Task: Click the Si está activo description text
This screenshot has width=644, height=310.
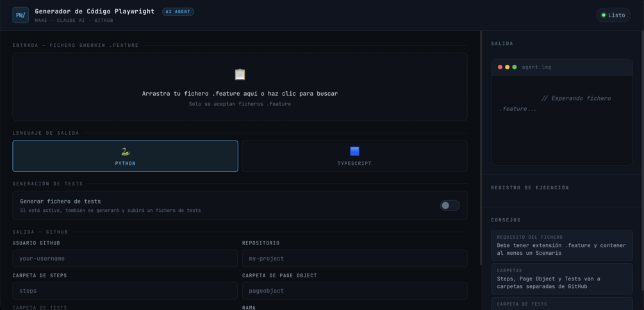Action: coord(110,211)
